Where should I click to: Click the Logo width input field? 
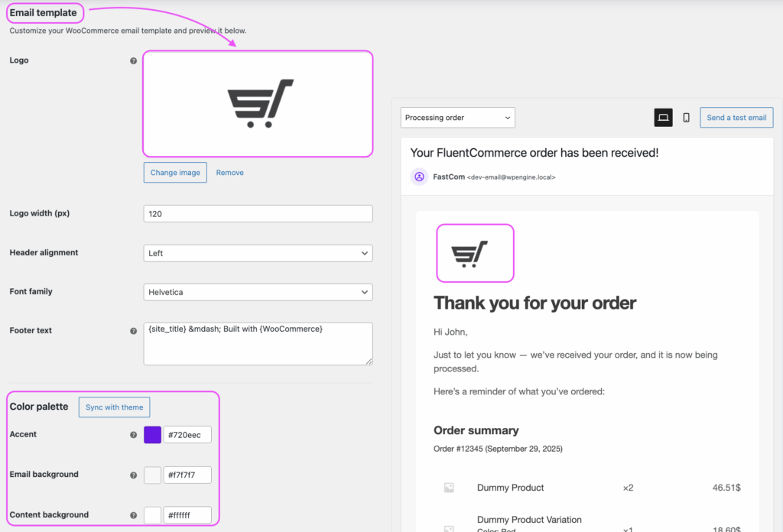coord(258,214)
